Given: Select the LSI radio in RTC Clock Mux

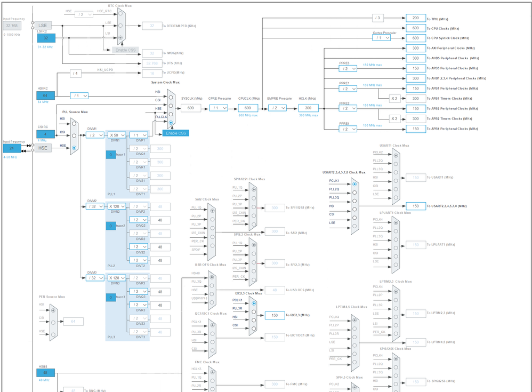Looking at the screenshot, I should [x=120, y=38].
